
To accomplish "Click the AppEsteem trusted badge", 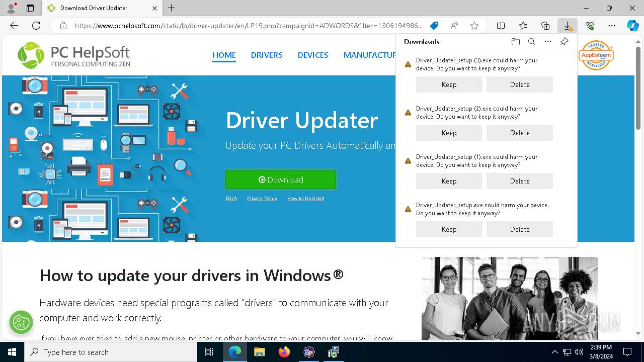I will (x=596, y=55).
